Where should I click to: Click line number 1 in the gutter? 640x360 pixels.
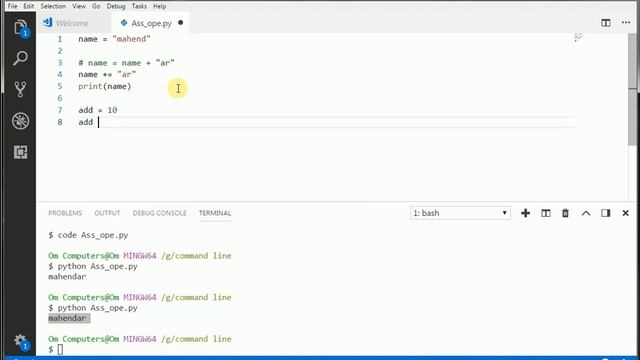pyautogui.click(x=60, y=39)
